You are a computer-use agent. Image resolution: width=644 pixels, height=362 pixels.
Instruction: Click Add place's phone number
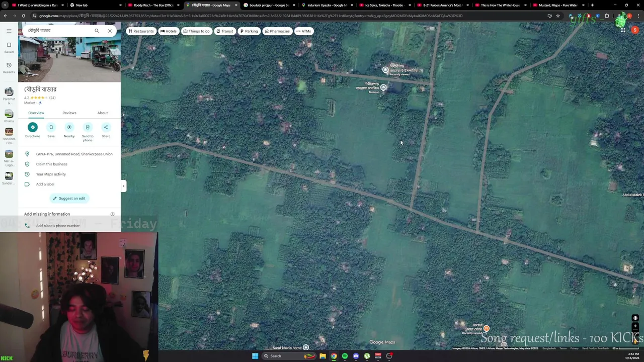coord(69,226)
